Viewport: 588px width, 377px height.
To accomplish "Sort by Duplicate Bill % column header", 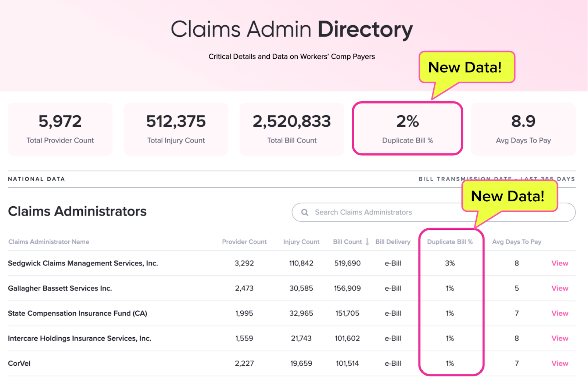I will click(x=449, y=242).
